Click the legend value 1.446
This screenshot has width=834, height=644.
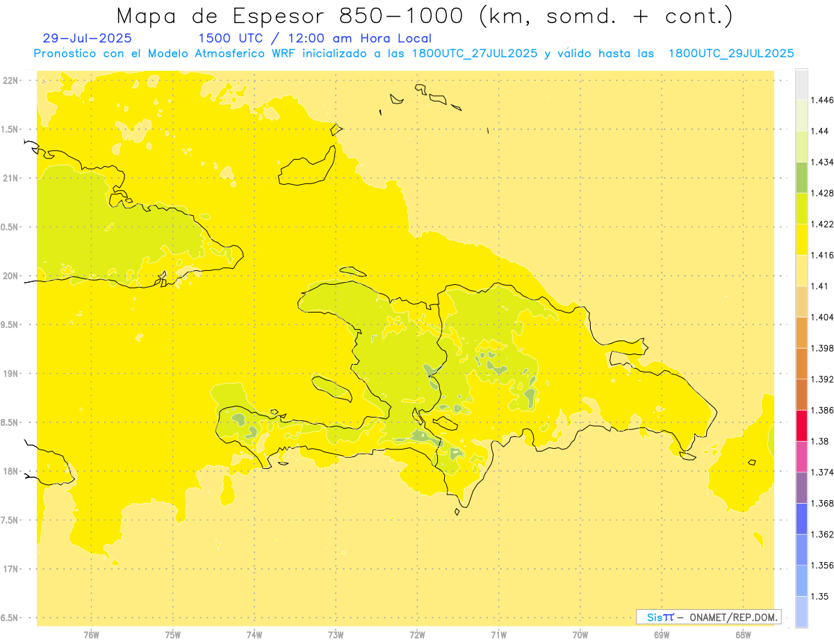[x=823, y=100]
